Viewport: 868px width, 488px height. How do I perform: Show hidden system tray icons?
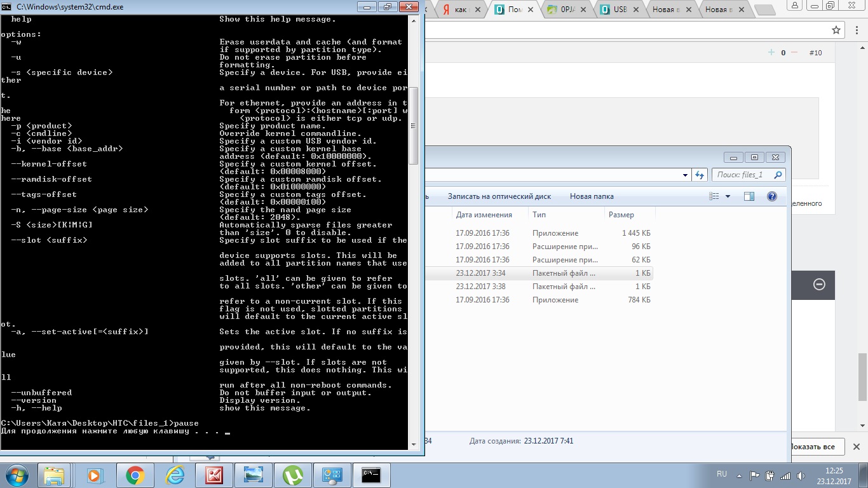click(740, 475)
